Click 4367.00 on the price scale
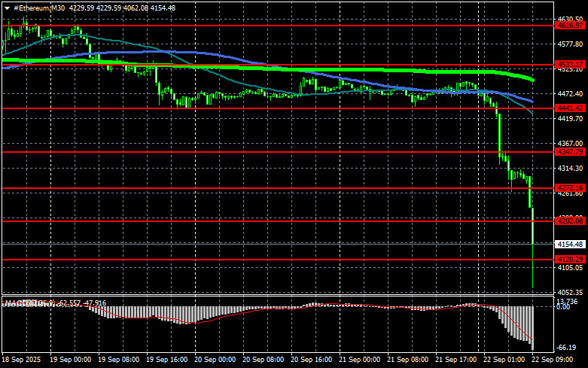The width and height of the screenshot is (588, 368). click(570, 143)
